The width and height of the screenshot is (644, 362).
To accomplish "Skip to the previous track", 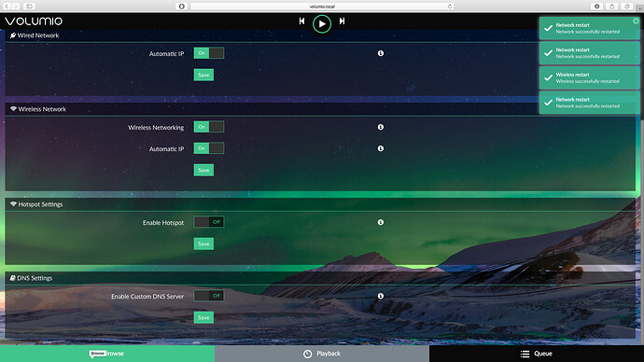I will pos(301,21).
